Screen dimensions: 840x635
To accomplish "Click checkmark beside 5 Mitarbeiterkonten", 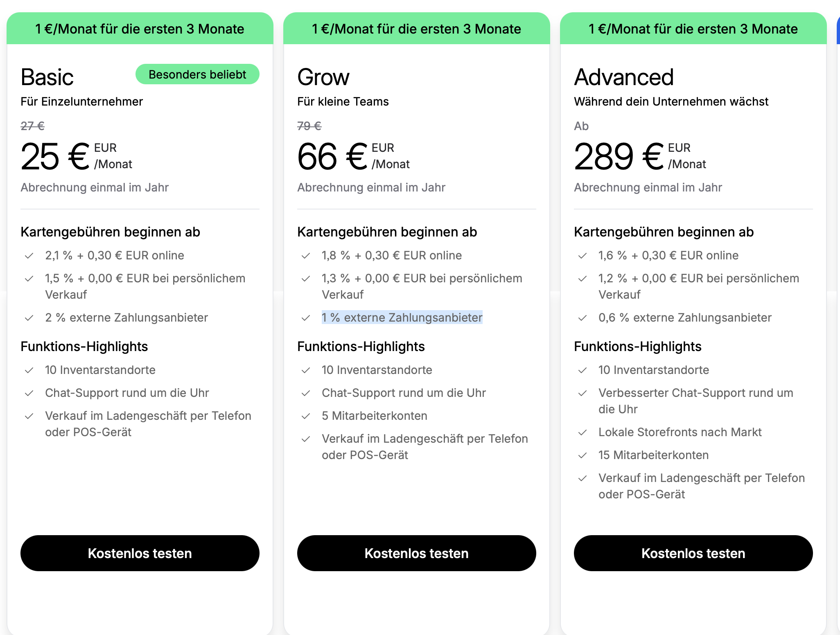I will [306, 416].
